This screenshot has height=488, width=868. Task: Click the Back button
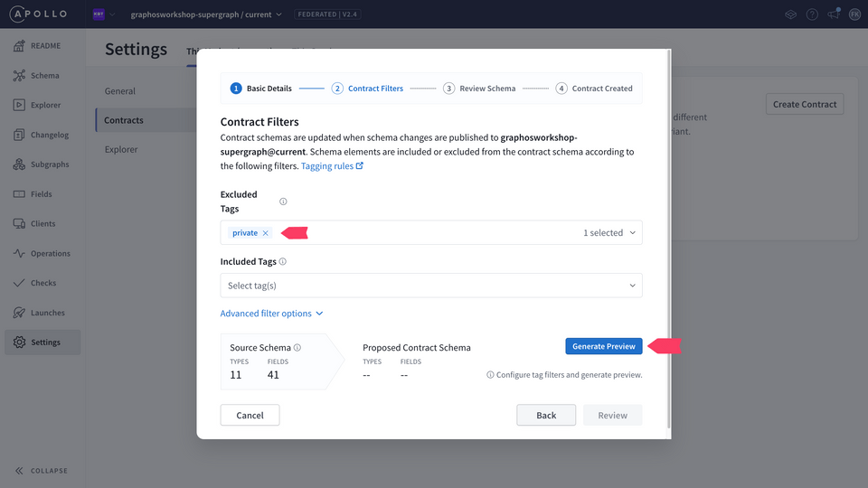546,415
